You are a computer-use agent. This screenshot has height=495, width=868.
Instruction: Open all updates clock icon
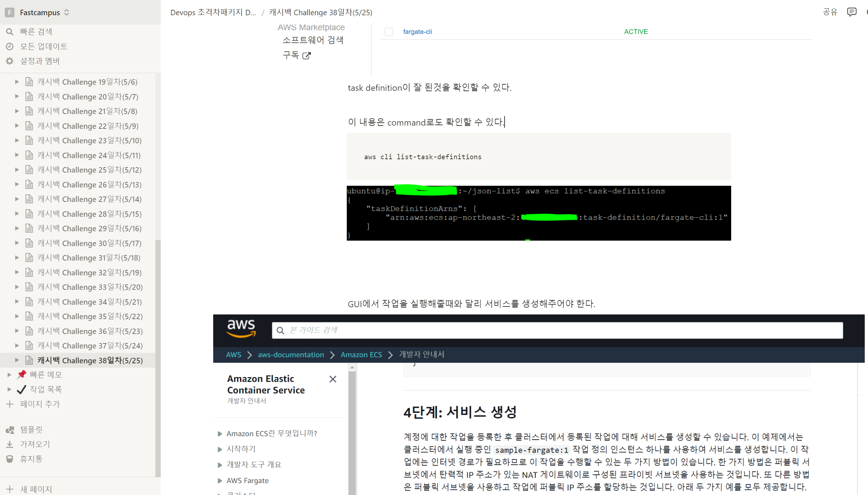click(10, 46)
